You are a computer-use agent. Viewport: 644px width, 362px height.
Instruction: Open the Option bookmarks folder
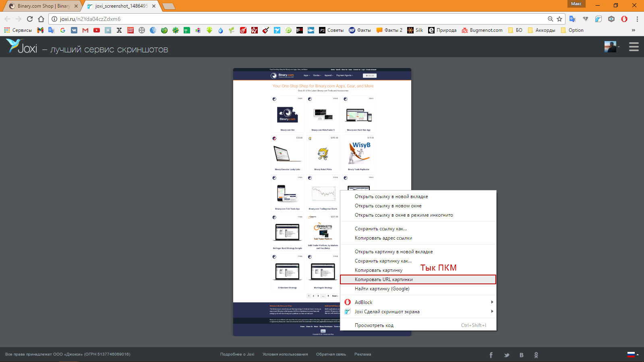(x=572, y=30)
